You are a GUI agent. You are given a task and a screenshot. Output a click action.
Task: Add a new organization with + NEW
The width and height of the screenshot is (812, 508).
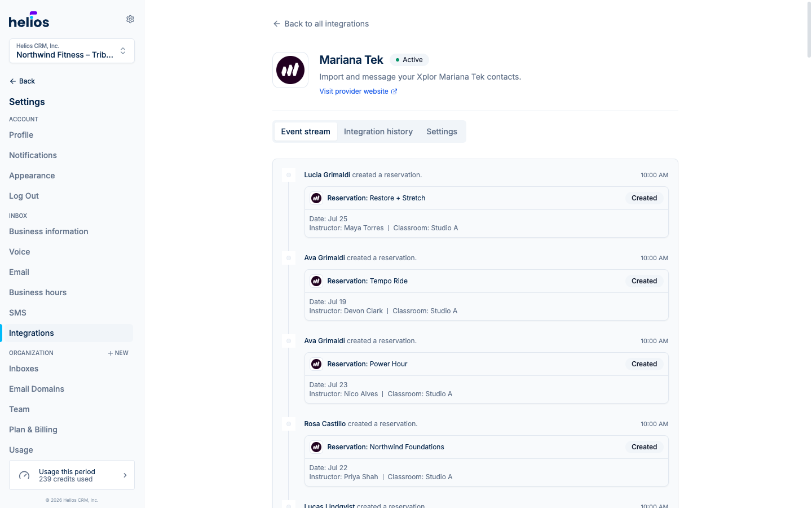(118, 353)
